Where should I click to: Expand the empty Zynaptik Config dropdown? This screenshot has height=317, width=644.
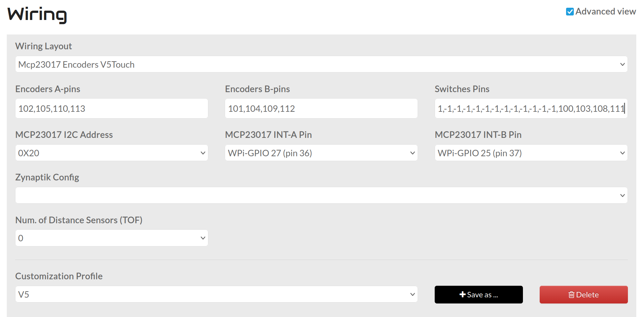click(321, 196)
